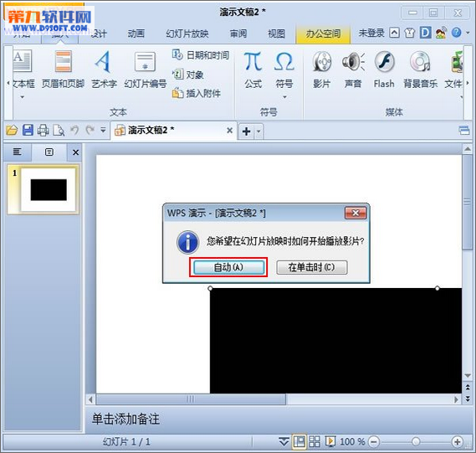Save the presentation with the disk icon
The image size is (476, 453).
(28, 131)
